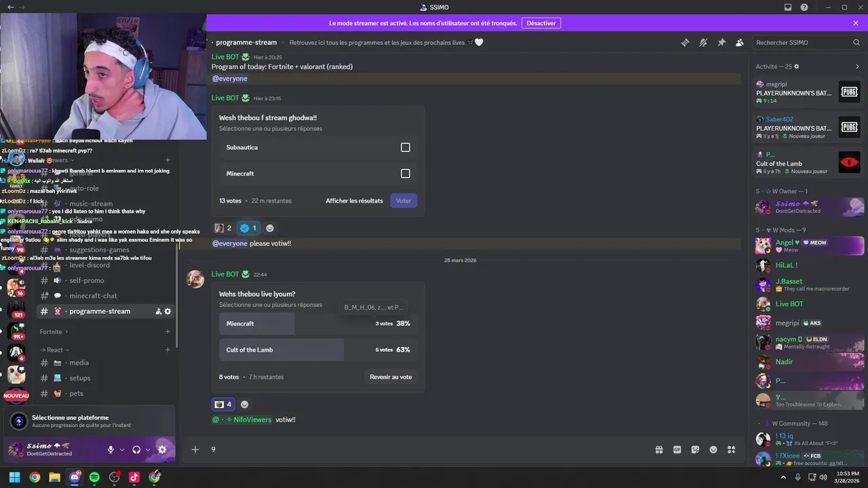Show hidden system tray icons
This screenshot has height=488, width=868.
(783, 477)
